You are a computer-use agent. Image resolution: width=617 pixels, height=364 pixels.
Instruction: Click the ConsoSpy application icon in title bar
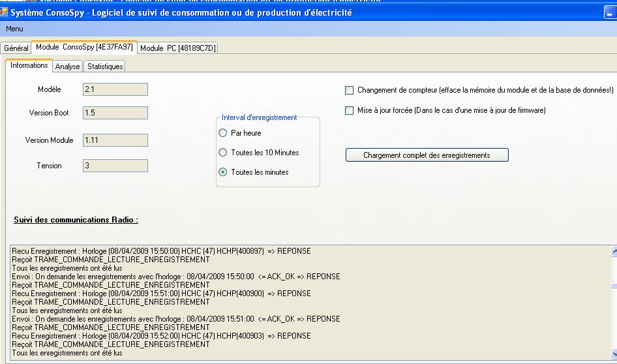(x=4, y=12)
